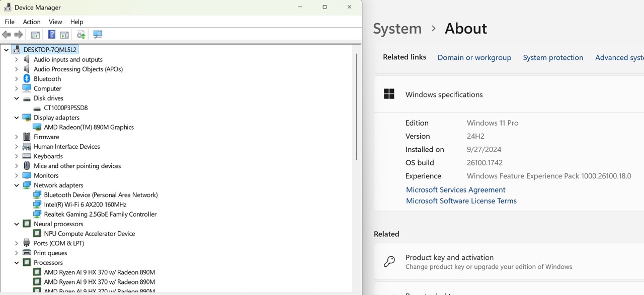Open the File menu

(10, 22)
